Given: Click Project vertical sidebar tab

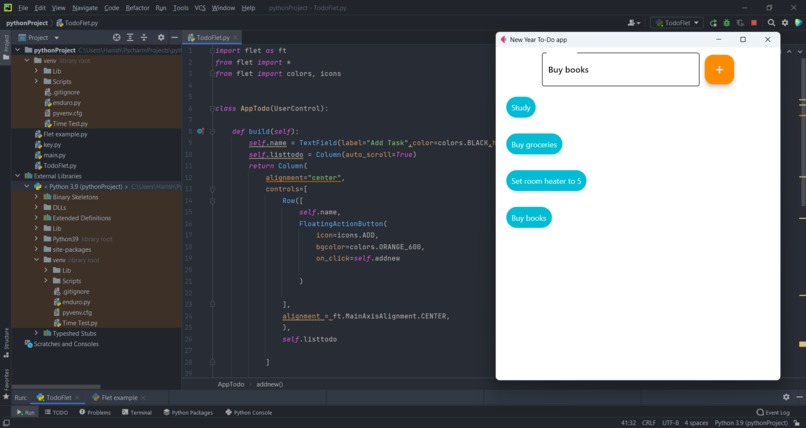Looking at the screenshot, I should [6, 47].
